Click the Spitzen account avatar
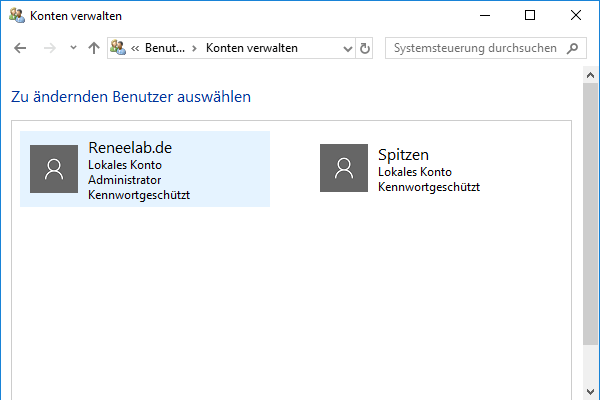Screen dimensions: 600x400 (x=344, y=168)
